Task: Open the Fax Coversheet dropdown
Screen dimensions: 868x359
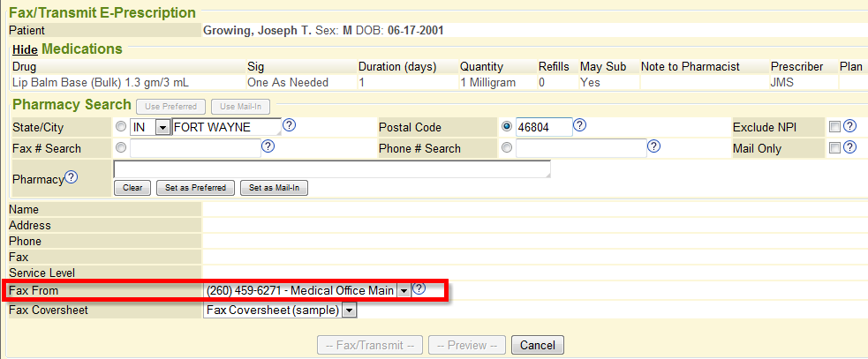Action: (349, 310)
